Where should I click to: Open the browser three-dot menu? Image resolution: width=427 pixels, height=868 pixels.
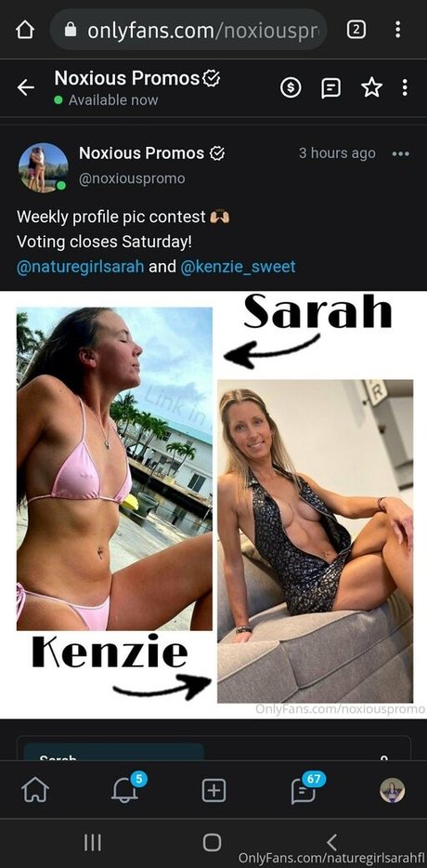(397, 30)
